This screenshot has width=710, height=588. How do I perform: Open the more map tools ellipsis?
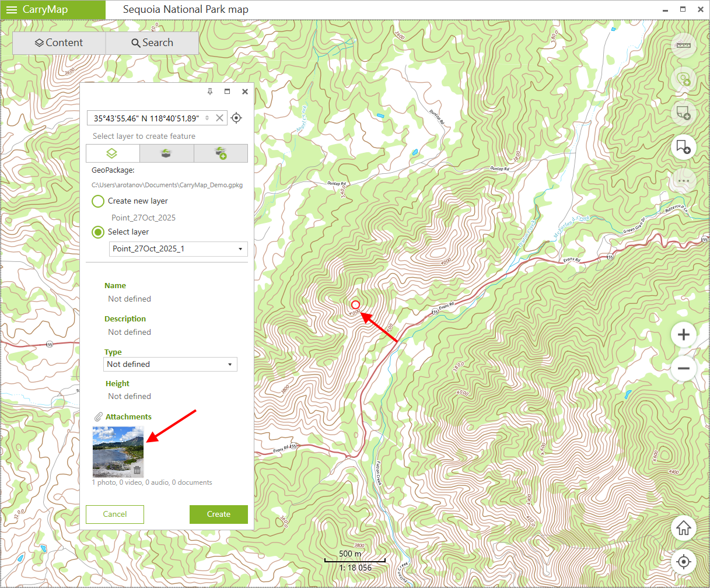[683, 181]
